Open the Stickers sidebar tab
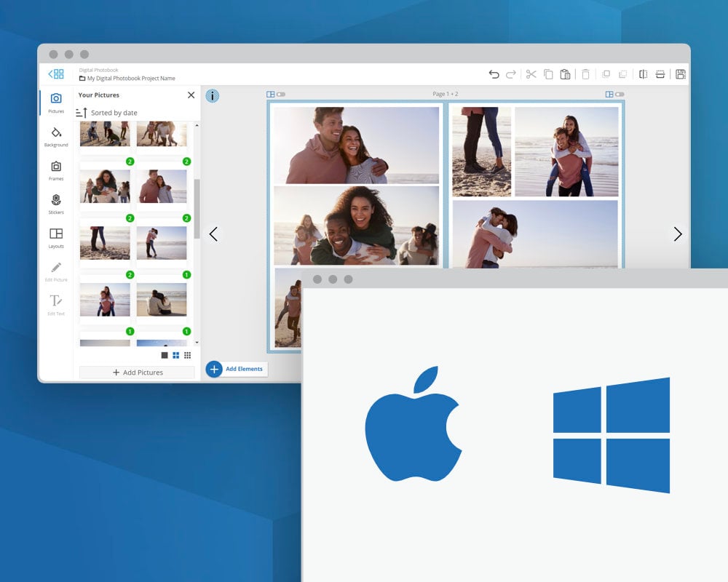 pos(56,204)
